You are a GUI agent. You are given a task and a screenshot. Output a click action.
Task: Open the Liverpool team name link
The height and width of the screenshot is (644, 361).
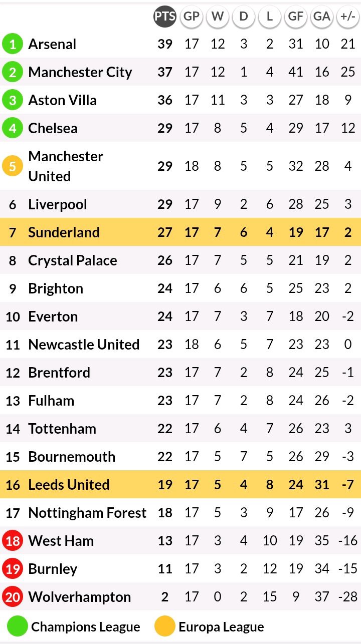pyautogui.click(x=58, y=204)
